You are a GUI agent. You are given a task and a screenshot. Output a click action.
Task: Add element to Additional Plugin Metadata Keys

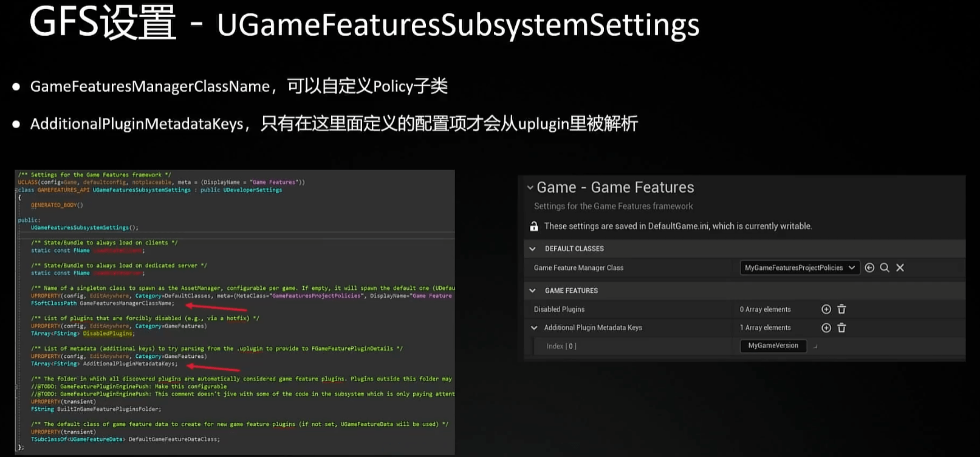pos(826,328)
